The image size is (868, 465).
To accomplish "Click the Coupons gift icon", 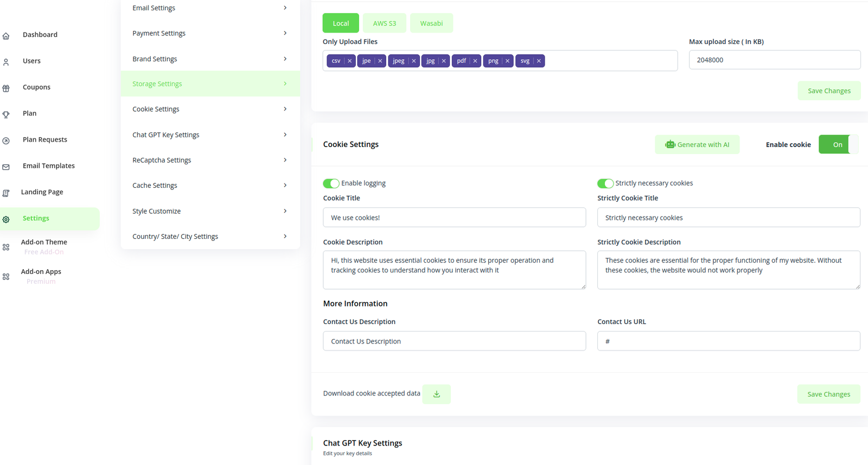I will tap(6, 88).
